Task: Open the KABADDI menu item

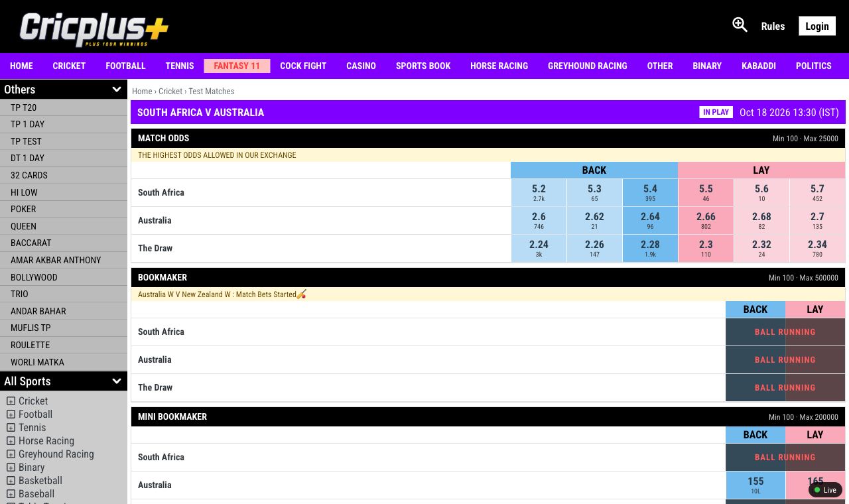Action: [x=759, y=66]
